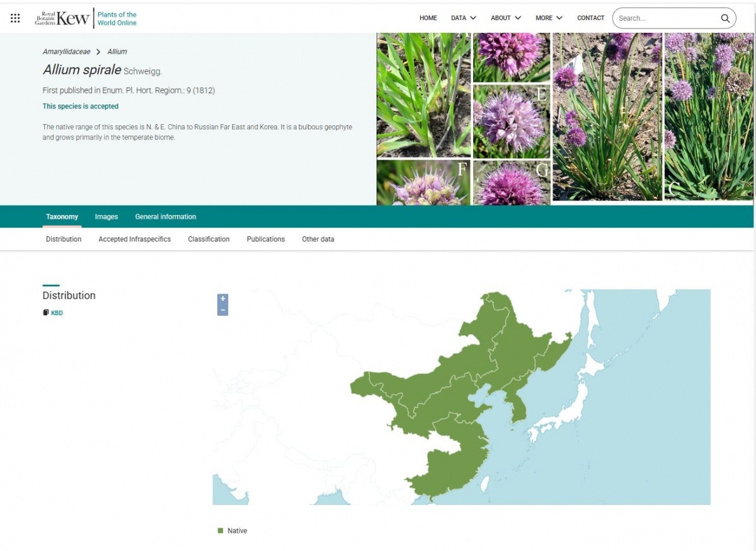Open the apps grid menu icon

15,18
